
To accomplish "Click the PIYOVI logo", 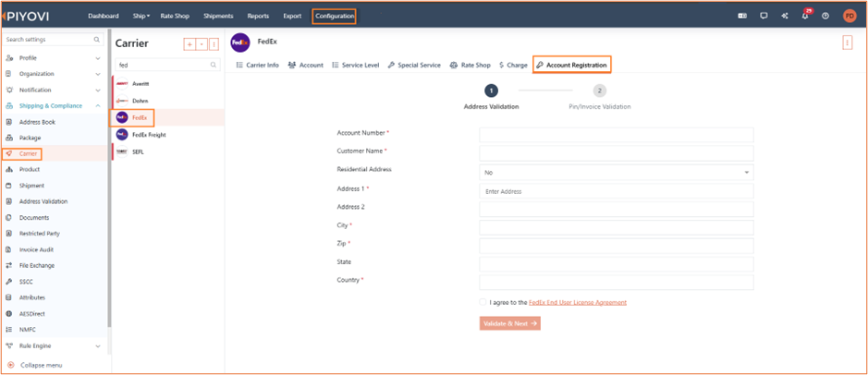I will (26, 16).
